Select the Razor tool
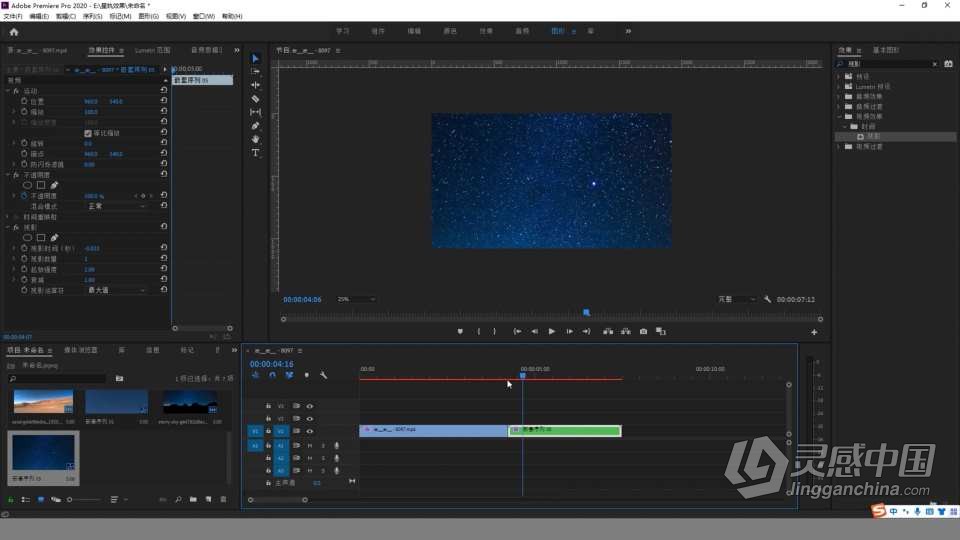 [255, 99]
